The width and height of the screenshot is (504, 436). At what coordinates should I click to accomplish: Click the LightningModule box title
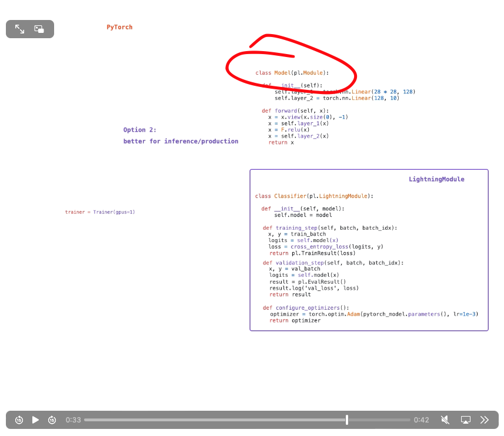coord(436,179)
